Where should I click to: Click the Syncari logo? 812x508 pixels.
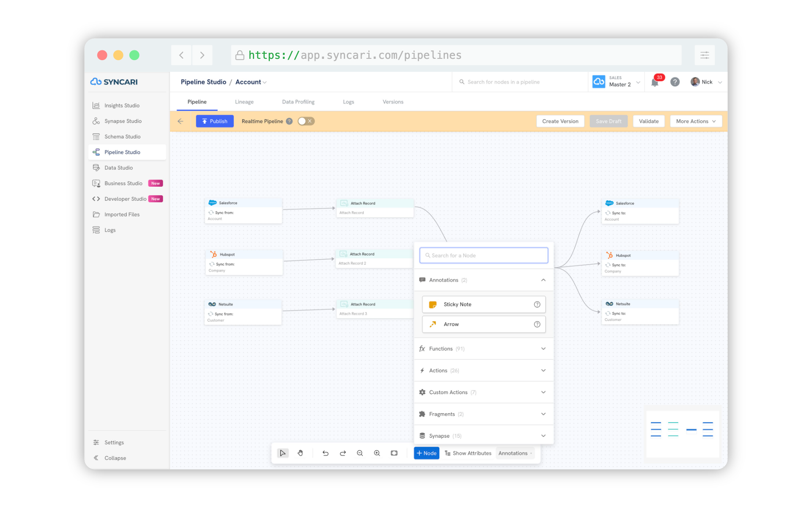click(114, 82)
